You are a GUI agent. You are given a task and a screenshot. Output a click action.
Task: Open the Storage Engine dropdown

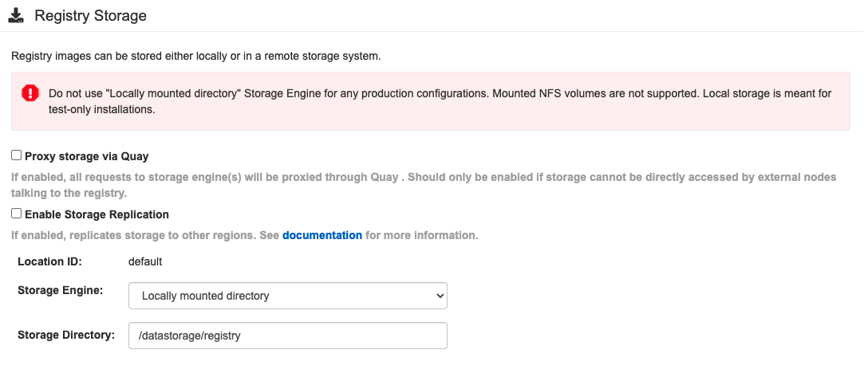pos(287,296)
